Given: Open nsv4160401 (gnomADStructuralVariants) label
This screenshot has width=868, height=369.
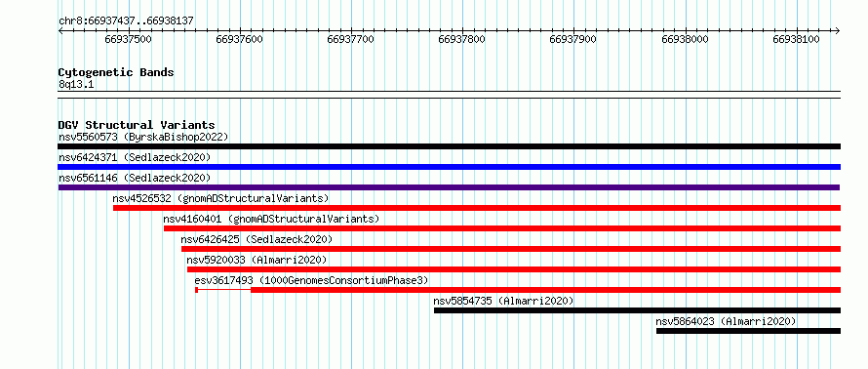Looking at the screenshot, I should [x=271, y=219].
